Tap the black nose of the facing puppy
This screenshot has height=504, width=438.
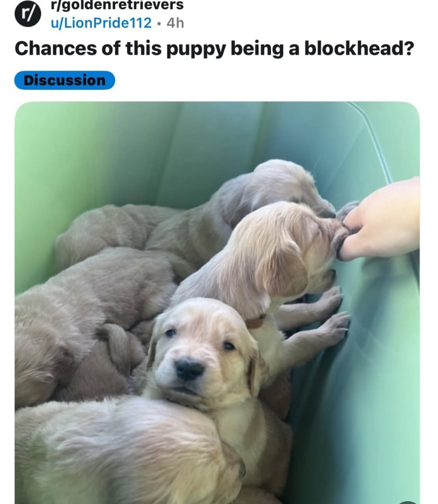pos(189,368)
